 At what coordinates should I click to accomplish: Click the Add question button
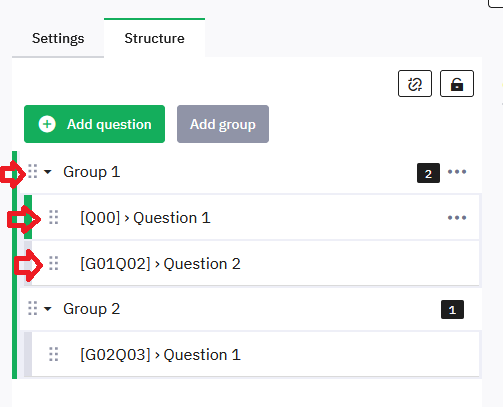pyautogui.click(x=94, y=124)
